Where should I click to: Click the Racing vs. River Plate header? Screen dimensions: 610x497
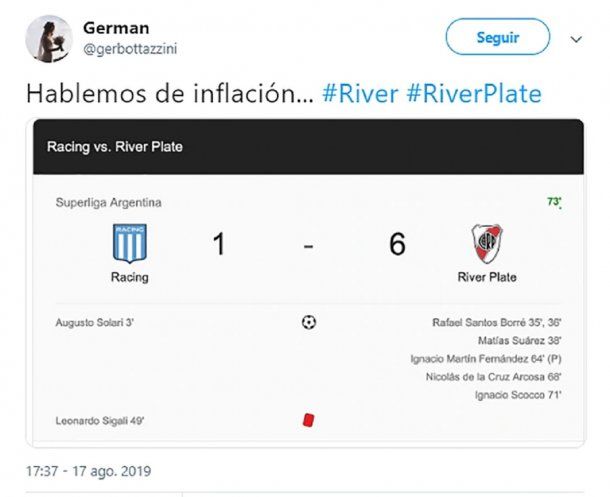[x=115, y=147]
